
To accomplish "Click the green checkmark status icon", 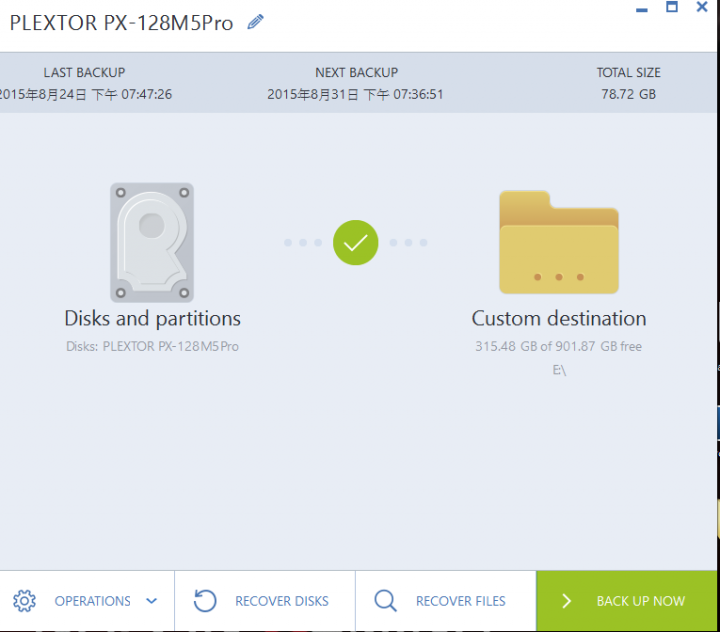I will point(355,243).
